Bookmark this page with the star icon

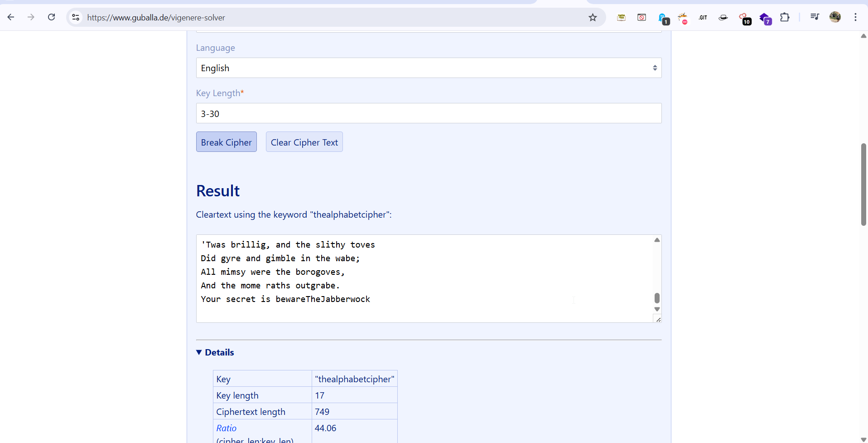pyautogui.click(x=593, y=17)
